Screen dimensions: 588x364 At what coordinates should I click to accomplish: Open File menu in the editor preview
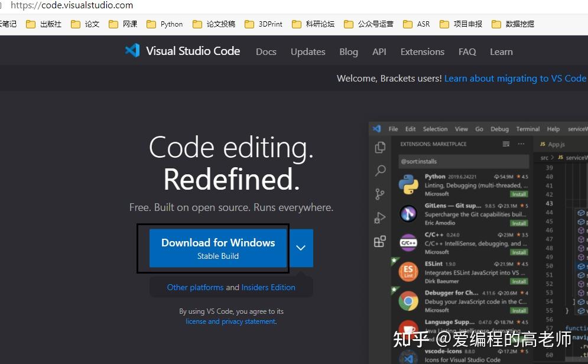tap(393, 129)
